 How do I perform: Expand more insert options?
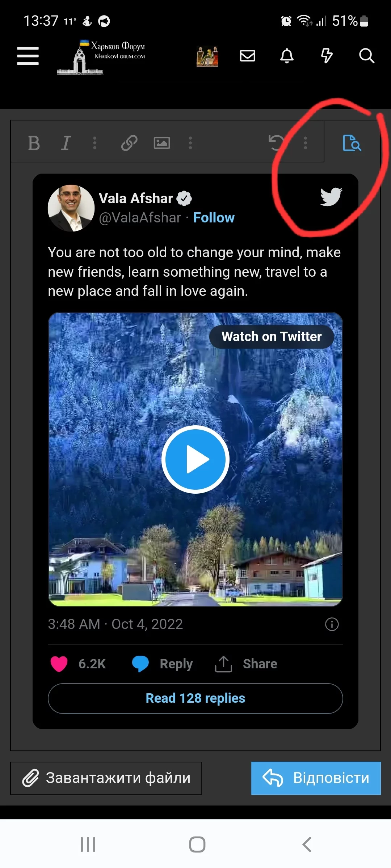point(190,143)
